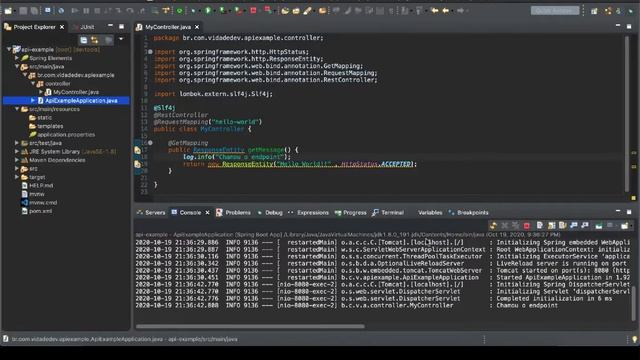Click the Forward navigation gray arrow
Image resolution: width=640 pixels, height=360 pixels.
[x=460, y=11]
